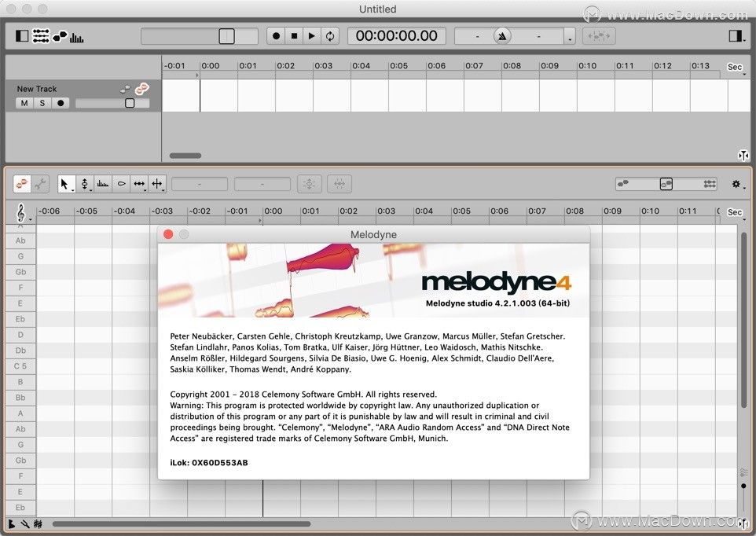756x536 pixels.
Task: Click the melodyne4 logo in about dialog
Action: click(x=496, y=282)
